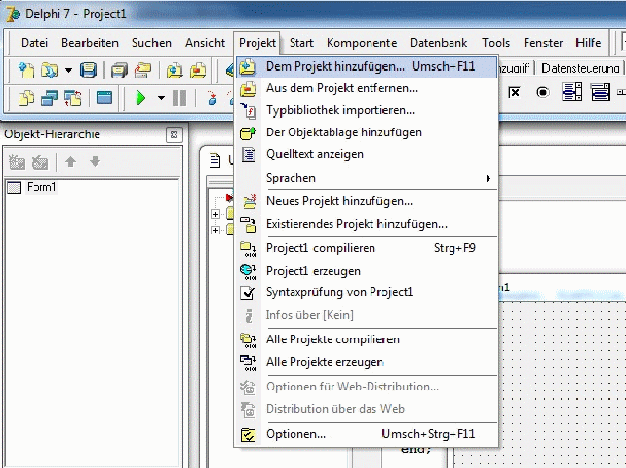The image size is (626, 468).
Task: Click the Save icon in the toolbar
Action: coord(89,70)
